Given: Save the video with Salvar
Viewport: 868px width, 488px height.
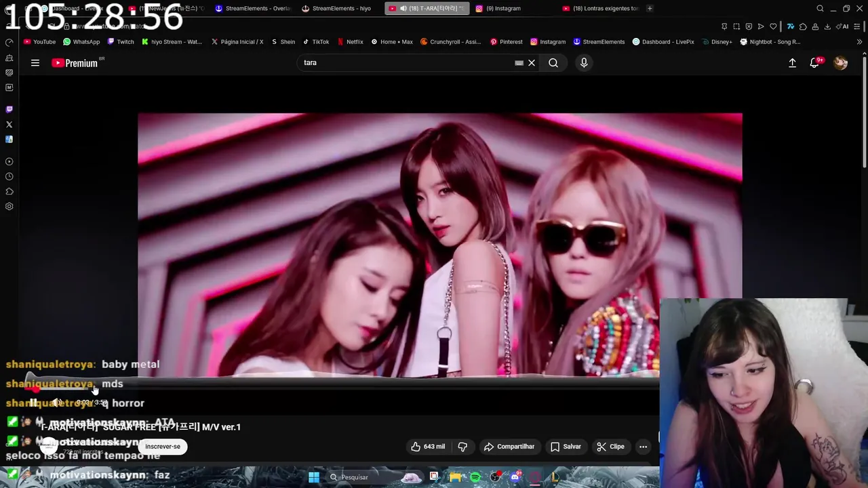Looking at the screenshot, I should click(566, 447).
